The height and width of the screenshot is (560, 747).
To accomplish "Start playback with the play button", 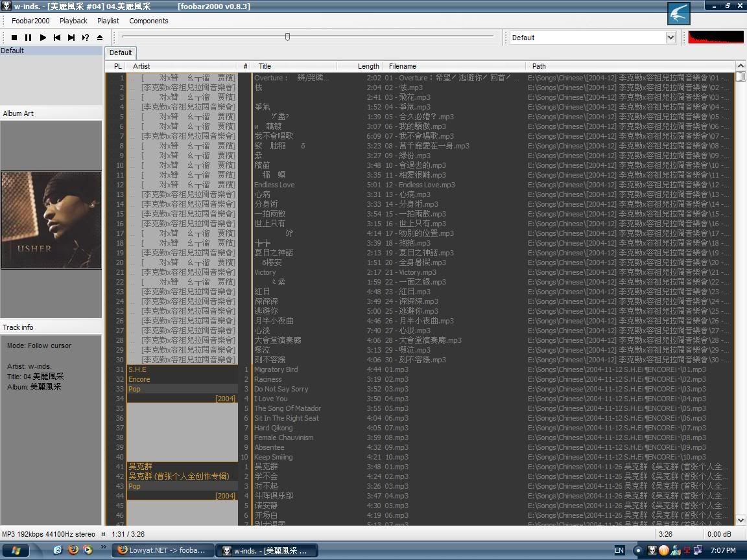I will click(x=43, y=37).
